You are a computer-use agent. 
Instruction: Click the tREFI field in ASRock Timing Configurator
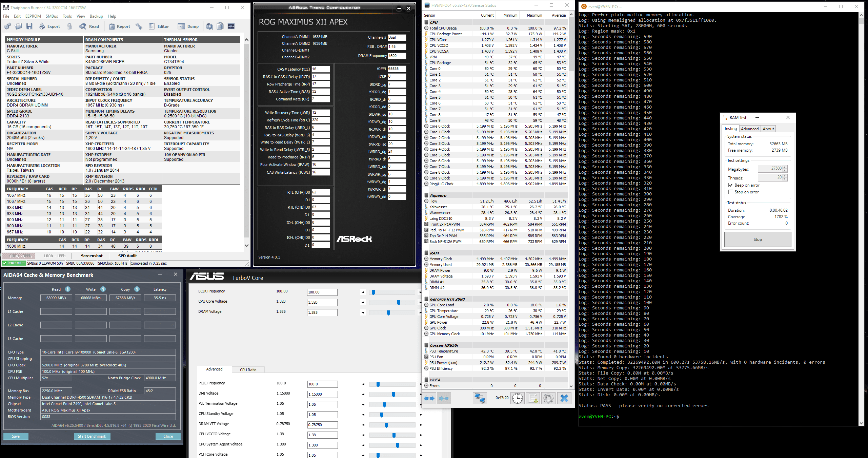coord(397,69)
